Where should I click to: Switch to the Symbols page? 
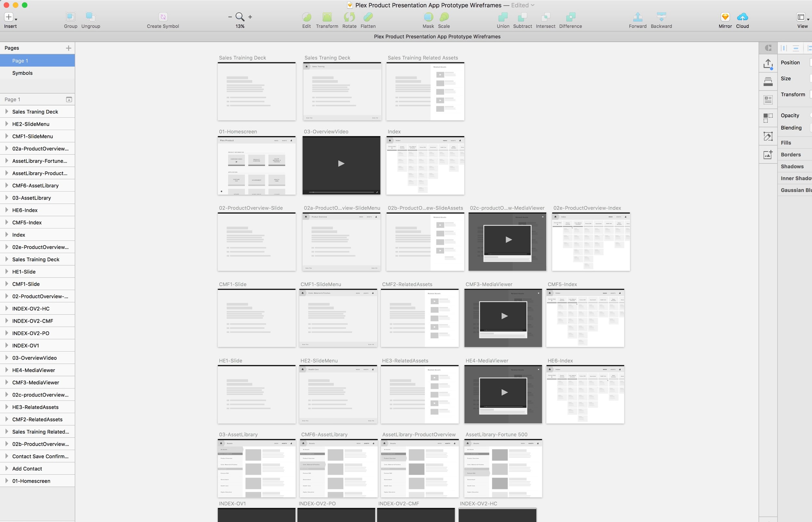(37, 73)
